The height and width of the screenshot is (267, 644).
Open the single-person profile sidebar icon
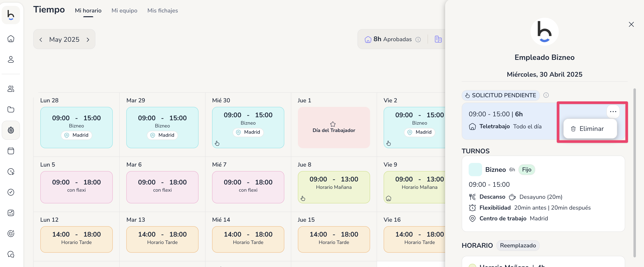click(x=11, y=59)
